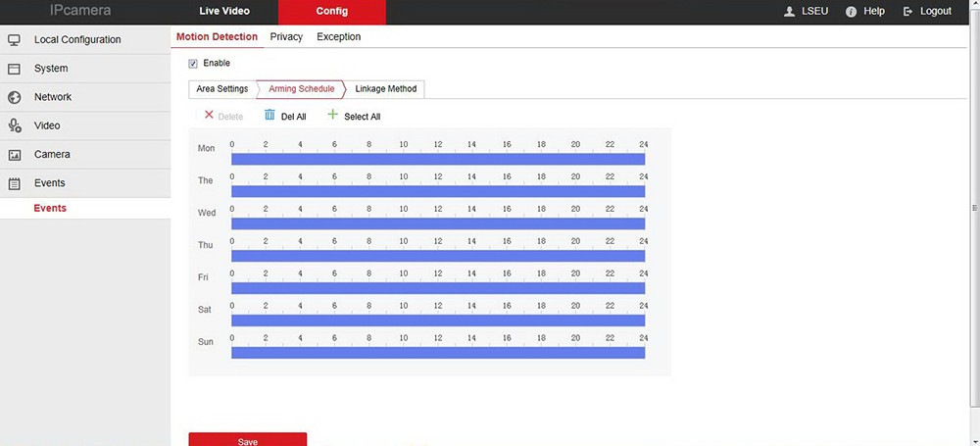Click Sunday's blue arming time bar
The image size is (980, 446).
pos(438,352)
